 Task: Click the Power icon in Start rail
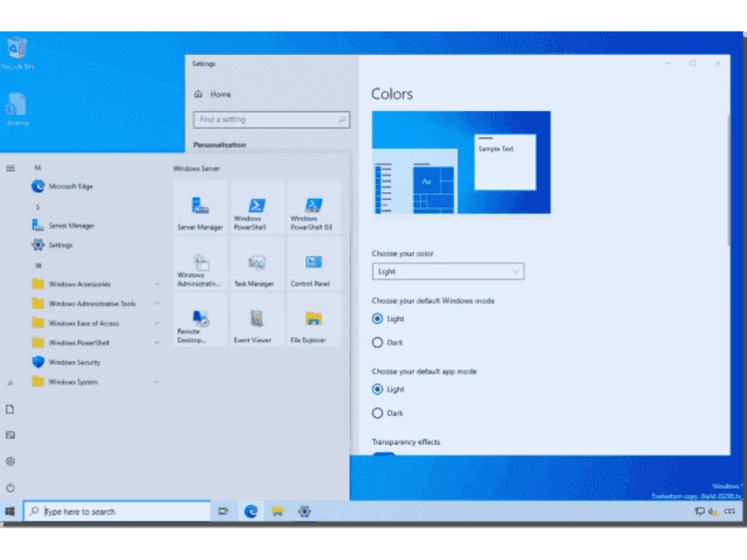click(x=10, y=487)
